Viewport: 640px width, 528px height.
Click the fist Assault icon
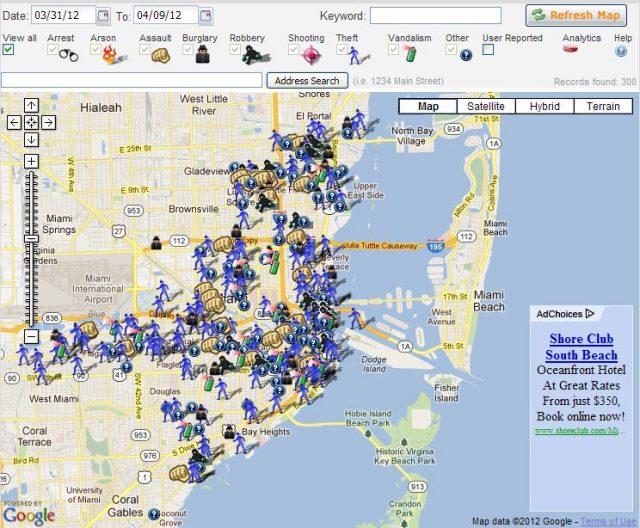pos(160,55)
